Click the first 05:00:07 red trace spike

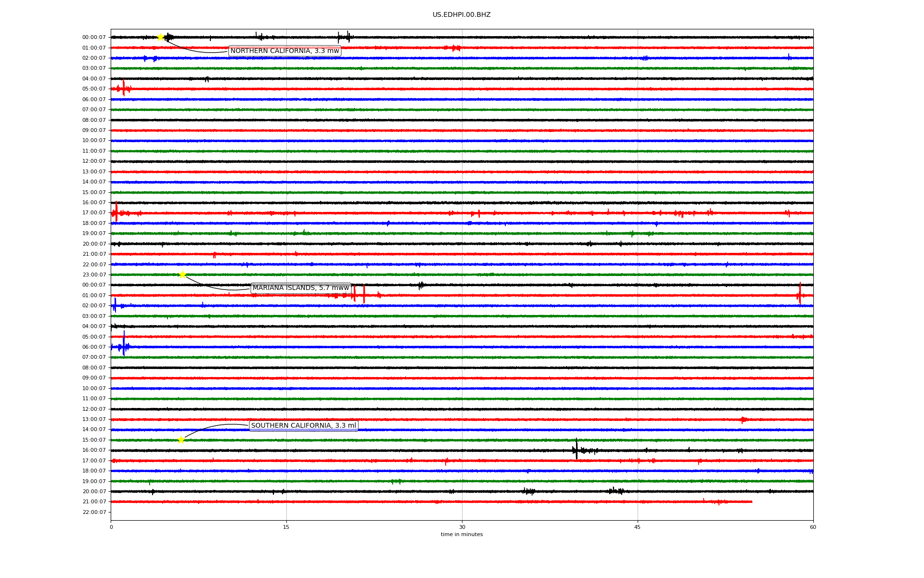pyautogui.click(x=124, y=88)
